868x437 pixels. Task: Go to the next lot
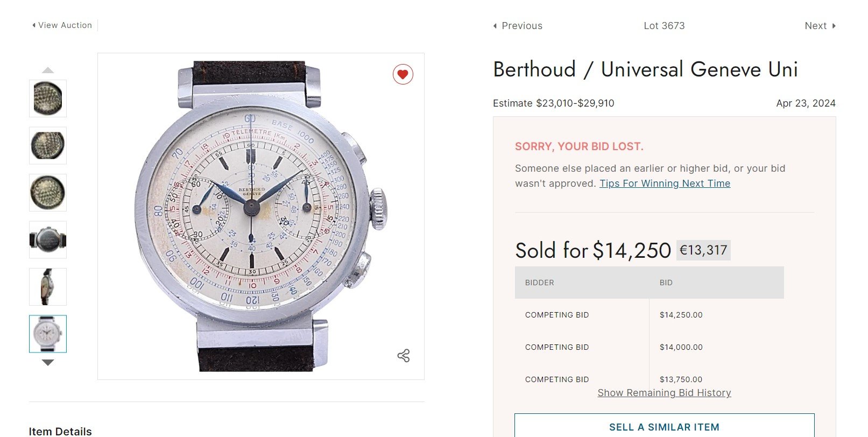click(820, 26)
